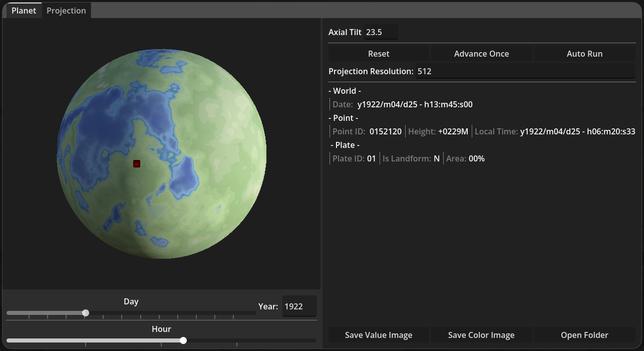Open the output folder
This screenshot has width=644, height=351.
click(x=584, y=335)
